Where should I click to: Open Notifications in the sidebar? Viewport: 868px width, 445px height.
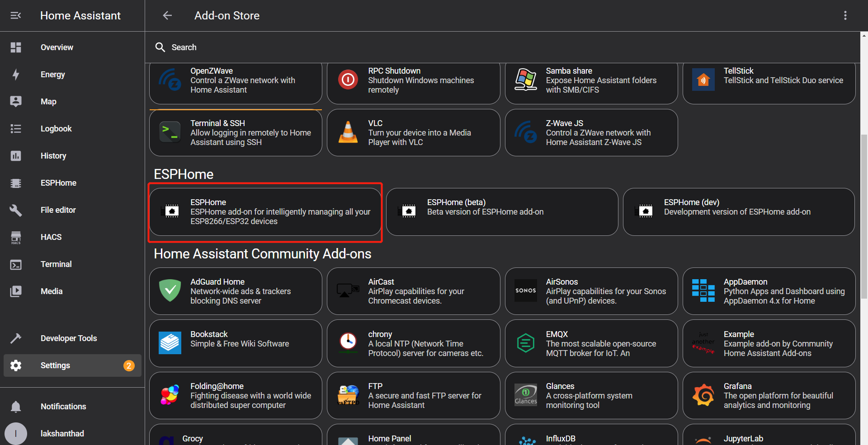(x=72, y=407)
